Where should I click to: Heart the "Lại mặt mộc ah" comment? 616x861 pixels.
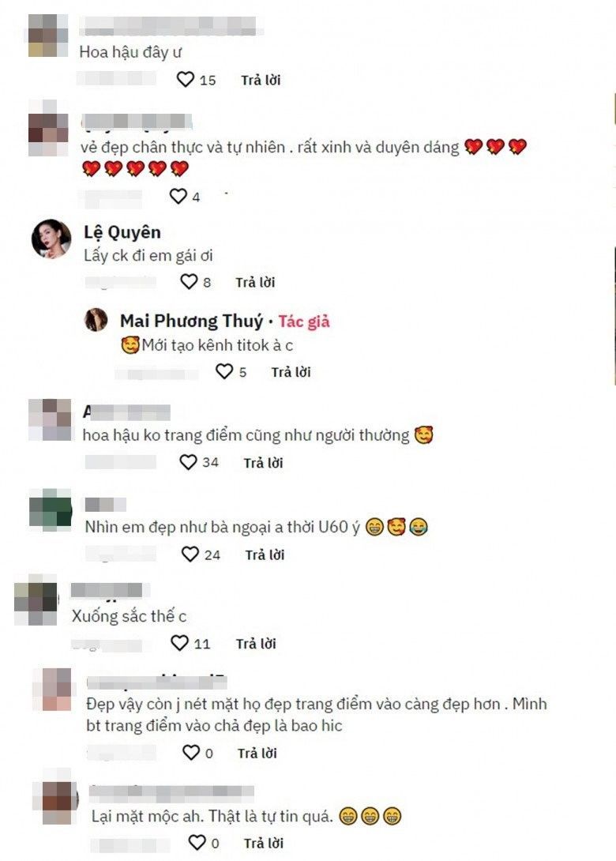(x=197, y=842)
